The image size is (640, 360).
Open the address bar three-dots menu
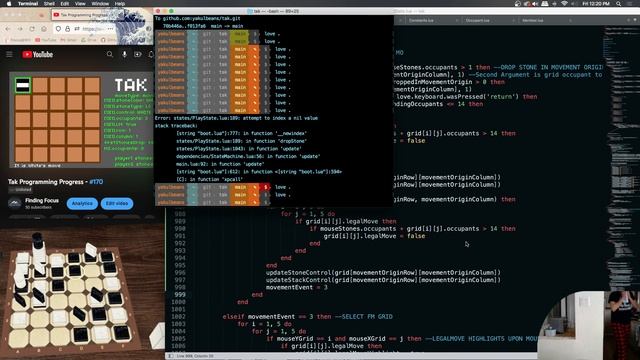111,29
